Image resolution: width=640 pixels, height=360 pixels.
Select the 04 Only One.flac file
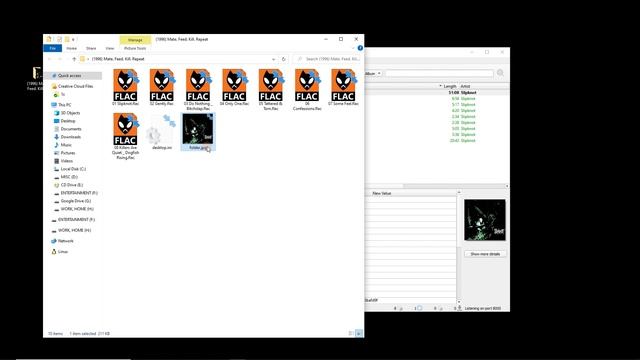click(x=234, y=87)
